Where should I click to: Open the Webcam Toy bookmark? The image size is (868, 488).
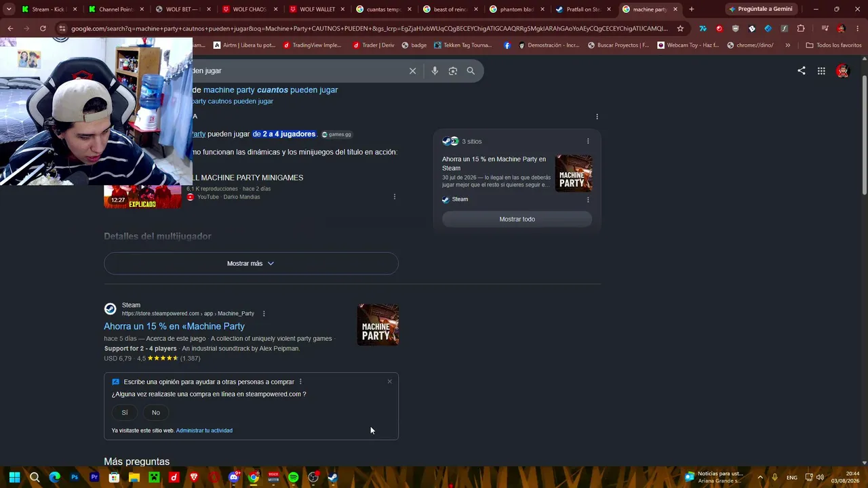[x=688, y=45]
